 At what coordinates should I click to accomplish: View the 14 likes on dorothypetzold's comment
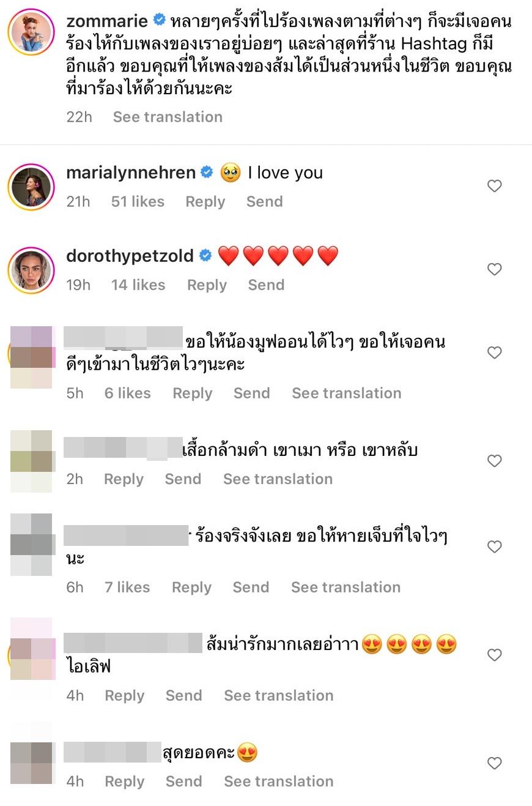click(138, 285)
